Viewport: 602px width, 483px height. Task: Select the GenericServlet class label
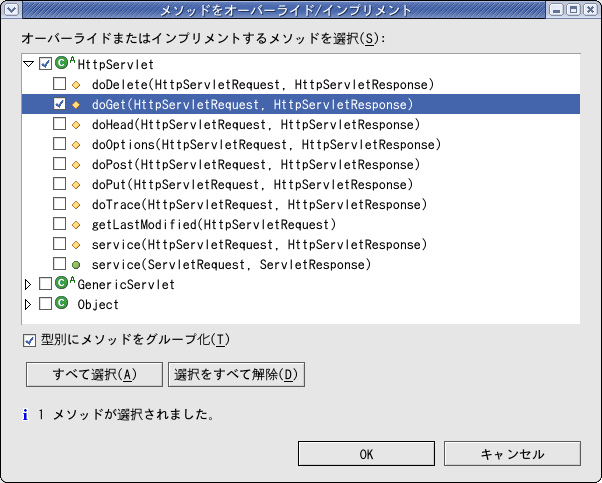pyautogui.click(x=126, y=284)
